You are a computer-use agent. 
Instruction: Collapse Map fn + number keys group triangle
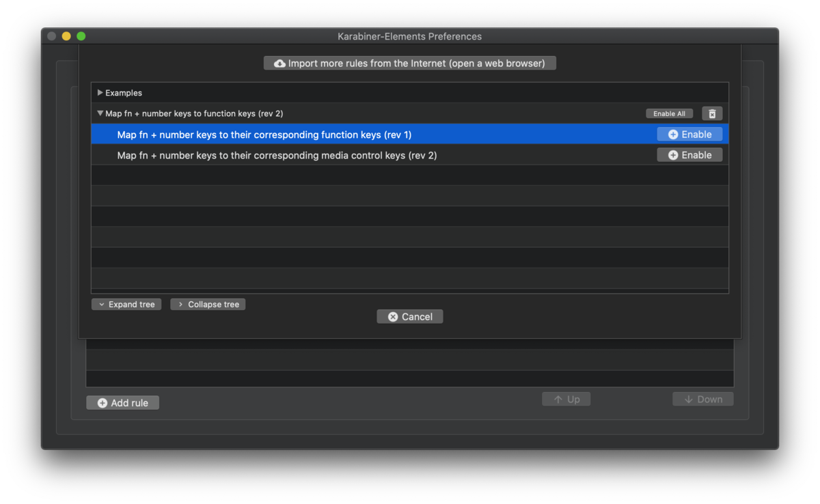(x=100, y=113)
